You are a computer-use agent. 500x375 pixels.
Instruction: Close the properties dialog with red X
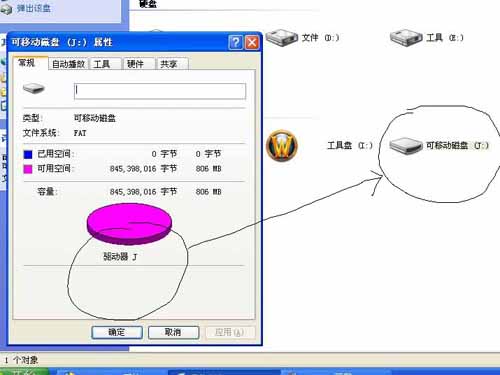[x=252, y=43]
